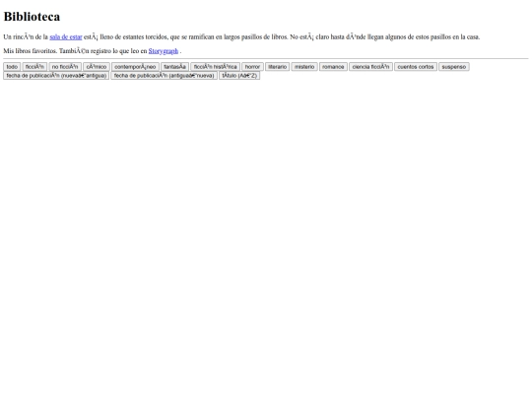Show only 'cómico' books
The width and height of the screenshot is (532, 399).
97,67
